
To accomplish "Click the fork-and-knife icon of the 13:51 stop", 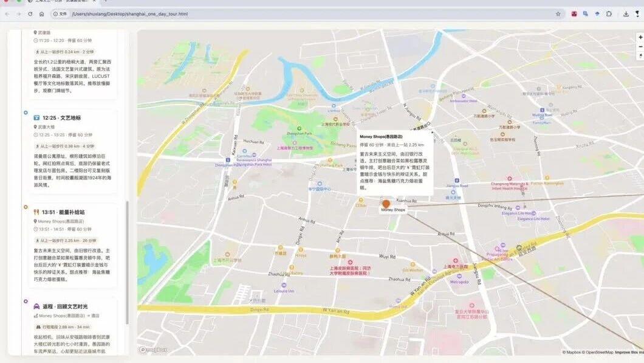I will (x=36, y=212).
